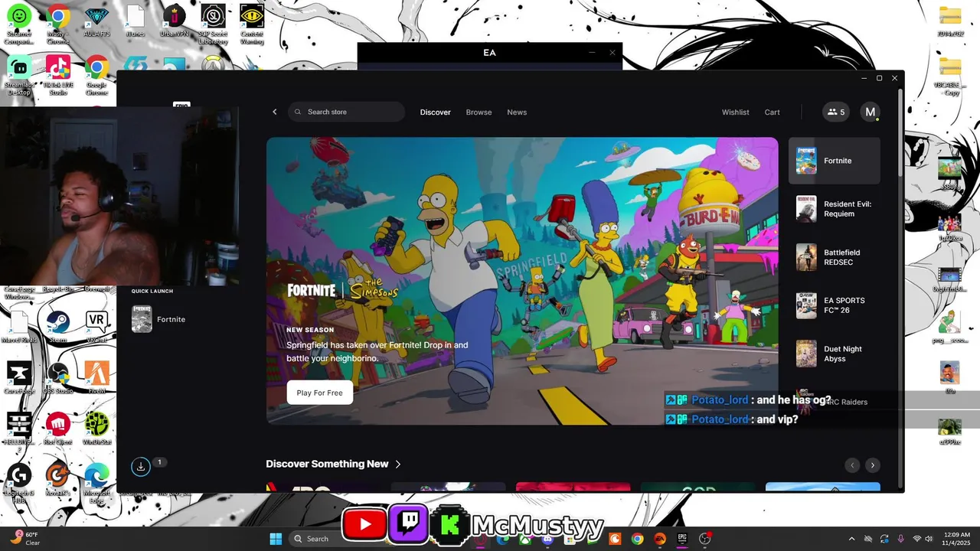Viewport: 980px width, 551px height.
Task: Click the EA window title bar
Action: (x=490, y=53)
